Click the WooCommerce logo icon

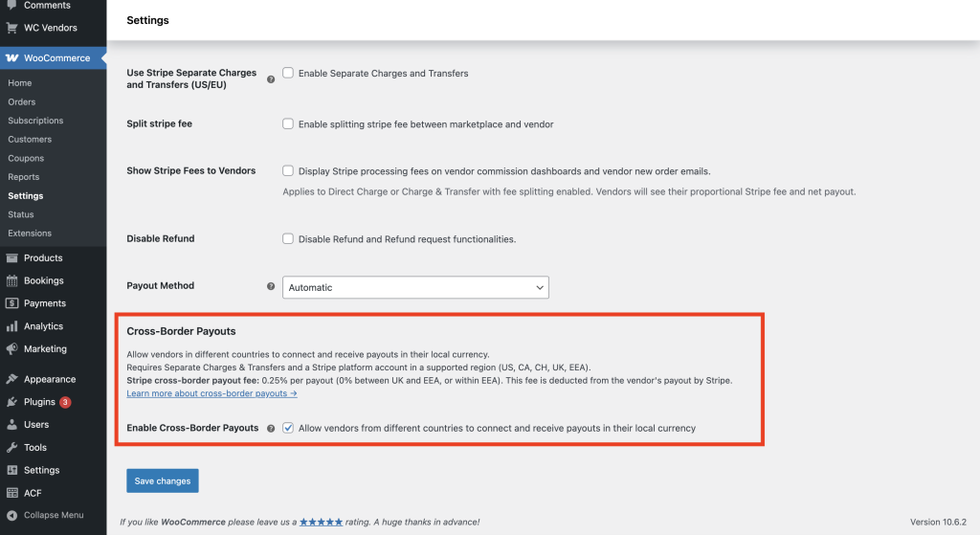click(x=11, y=58)
